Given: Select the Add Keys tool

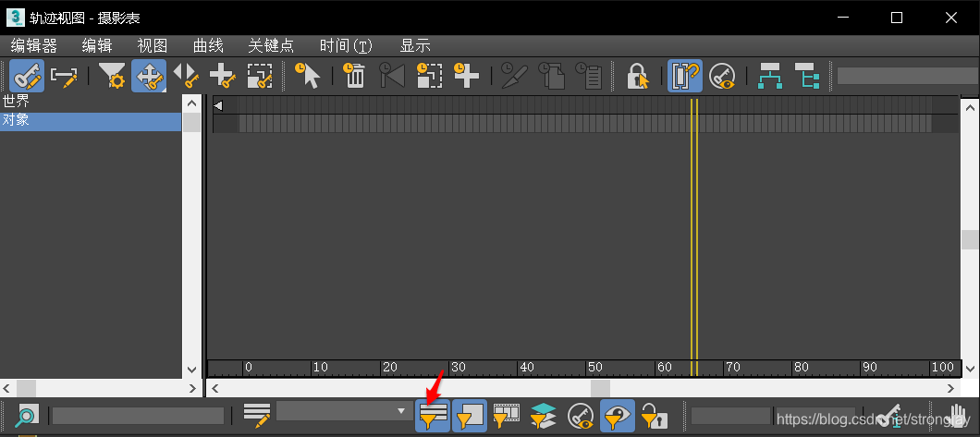Looking at the screenshot, I should [x=223, y=76].
